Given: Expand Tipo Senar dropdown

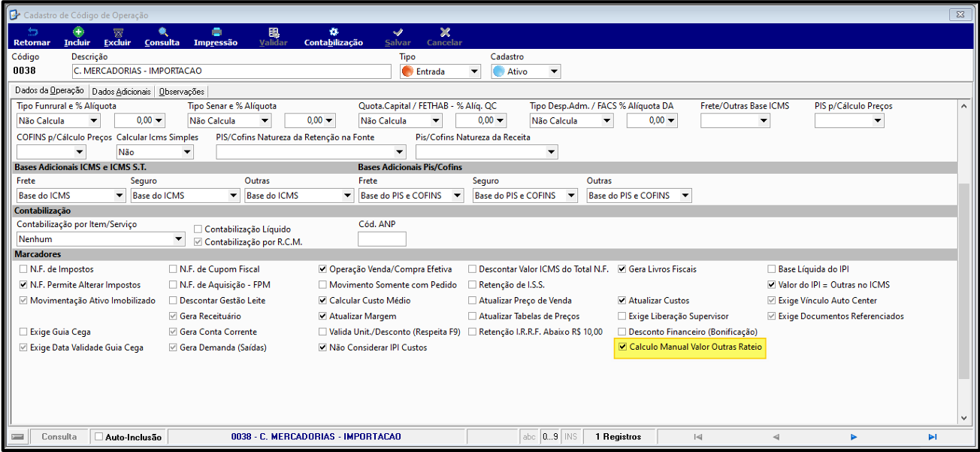Looking at the screenshot, I should [x=265, y=120].
